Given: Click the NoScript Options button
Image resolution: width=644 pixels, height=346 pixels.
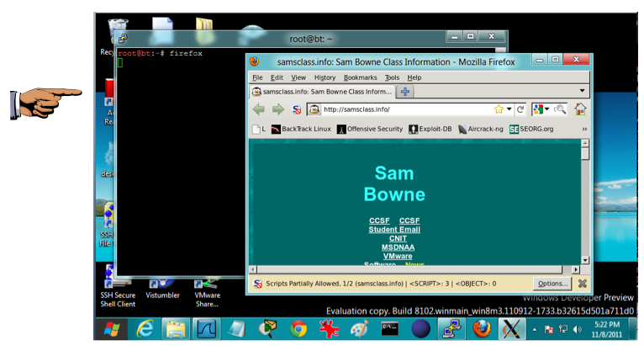Looking at the screenshot, I should tap(553, 284).
